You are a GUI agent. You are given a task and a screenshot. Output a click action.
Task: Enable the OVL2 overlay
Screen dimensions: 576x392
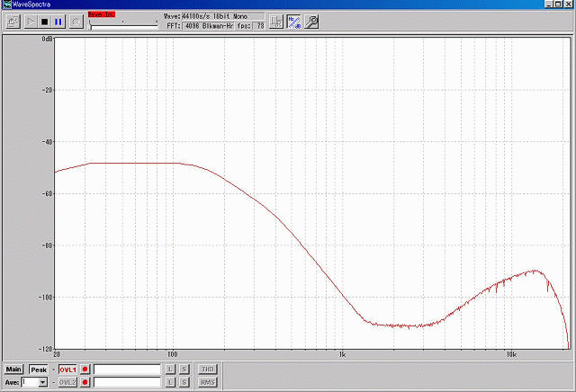(x=67, y=383)
